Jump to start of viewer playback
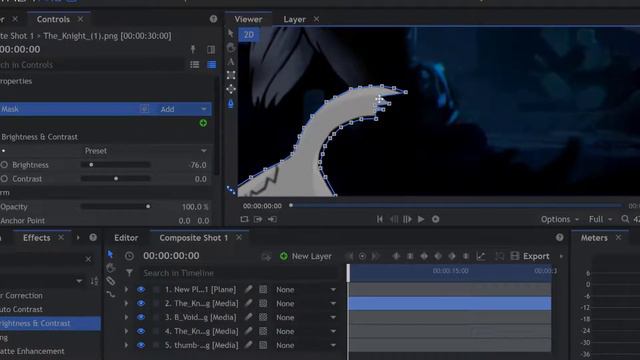This screenshot has height=360, width=640. 380,219
